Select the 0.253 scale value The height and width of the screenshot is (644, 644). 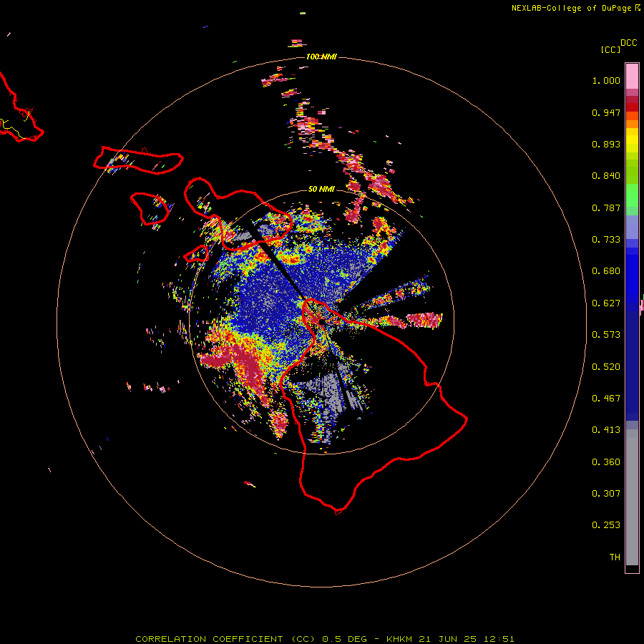pos(606,525)
